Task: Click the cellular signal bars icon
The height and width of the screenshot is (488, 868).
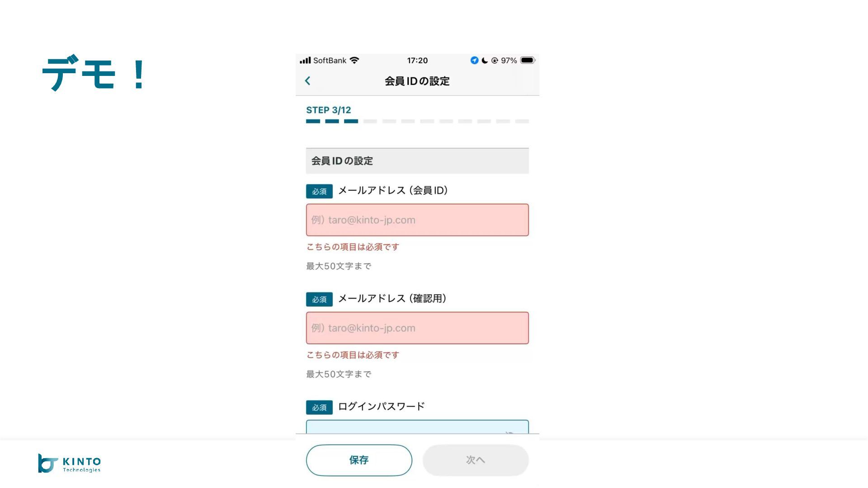Action: point(305,61)
